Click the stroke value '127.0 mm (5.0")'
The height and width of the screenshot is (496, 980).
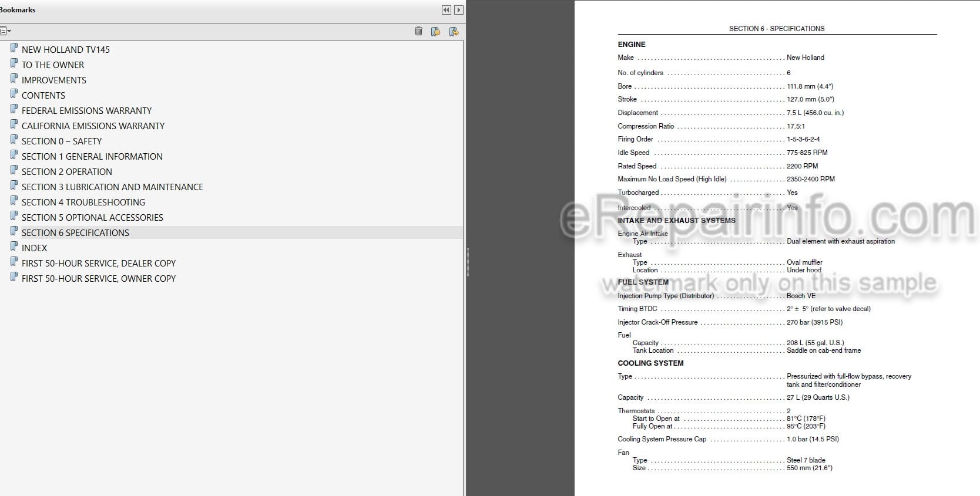click(x=810, y=99)
